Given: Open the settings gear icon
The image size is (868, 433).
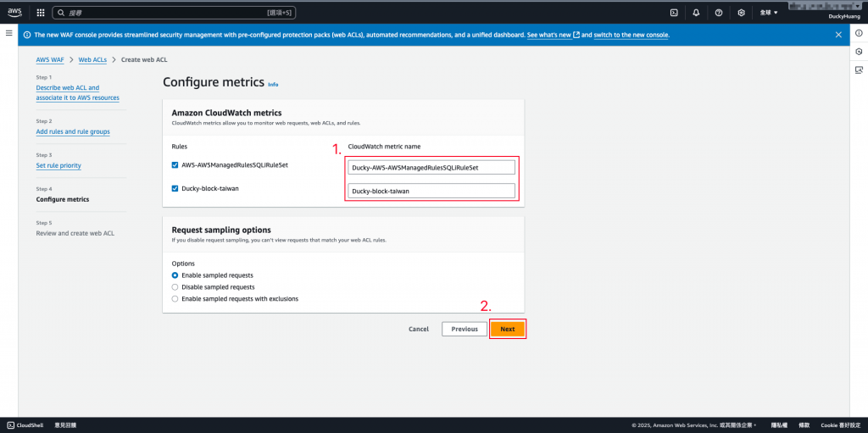Looking at the screenshot, I should click(741, 12).
